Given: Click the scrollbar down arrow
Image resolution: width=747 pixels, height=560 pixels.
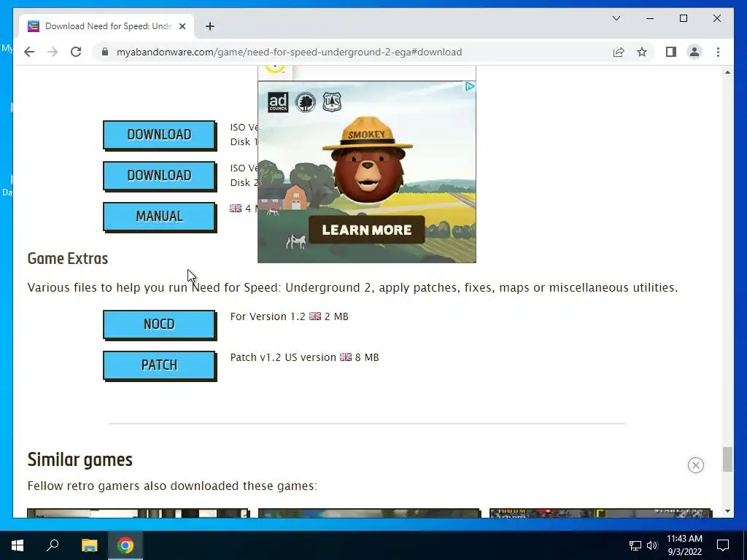Looking at the screenshot, I should point(727,511).
